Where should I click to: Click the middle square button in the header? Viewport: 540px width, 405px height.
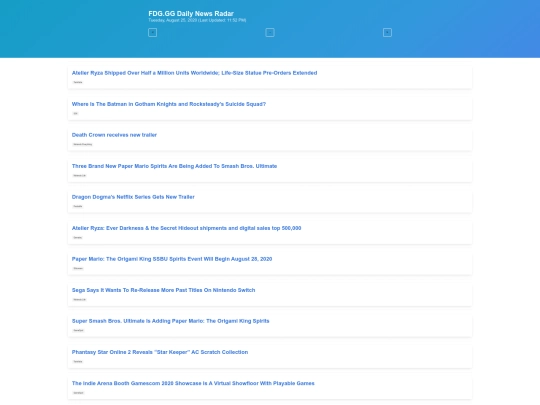click(x=270, y=33)
